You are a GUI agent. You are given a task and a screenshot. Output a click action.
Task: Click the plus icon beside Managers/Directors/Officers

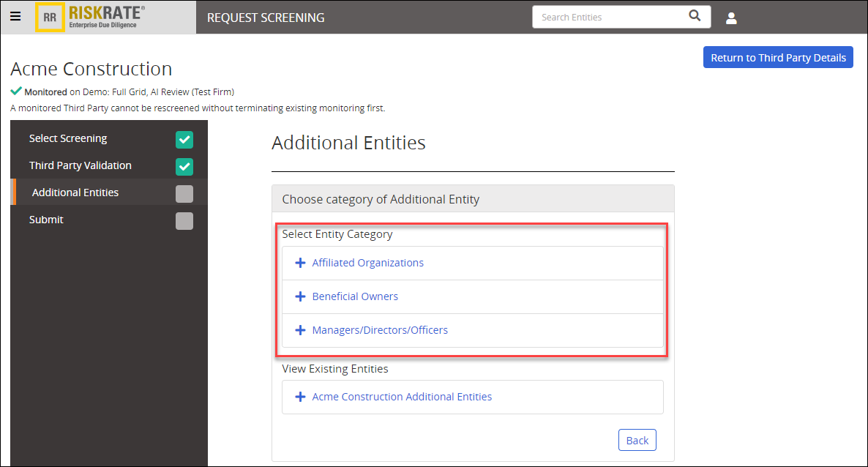(x=300, y=329)
